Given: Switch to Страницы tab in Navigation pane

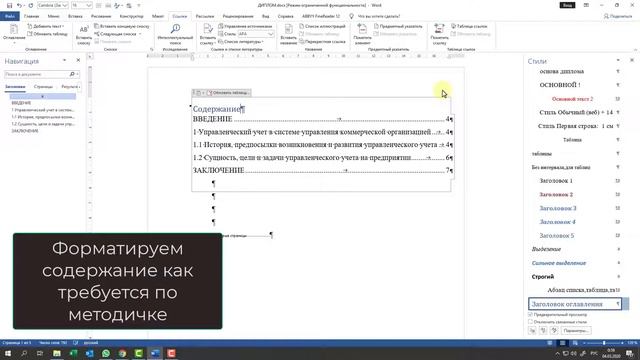Looking at the screenshot, I should pyautogui.click(x=43, y=87).
